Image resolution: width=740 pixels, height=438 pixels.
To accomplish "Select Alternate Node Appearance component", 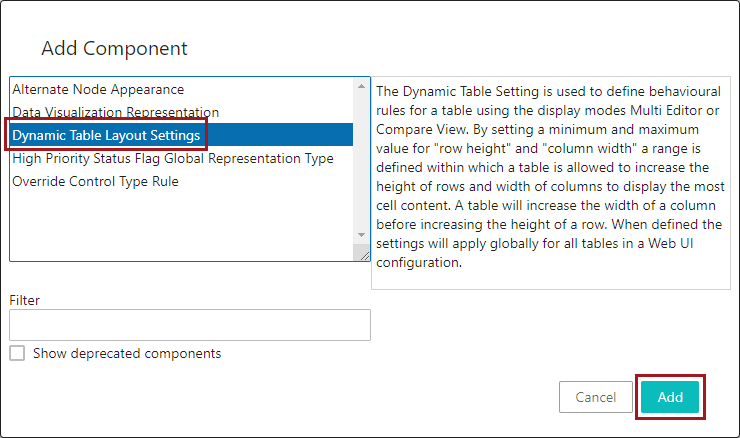I will pos(98,89).
